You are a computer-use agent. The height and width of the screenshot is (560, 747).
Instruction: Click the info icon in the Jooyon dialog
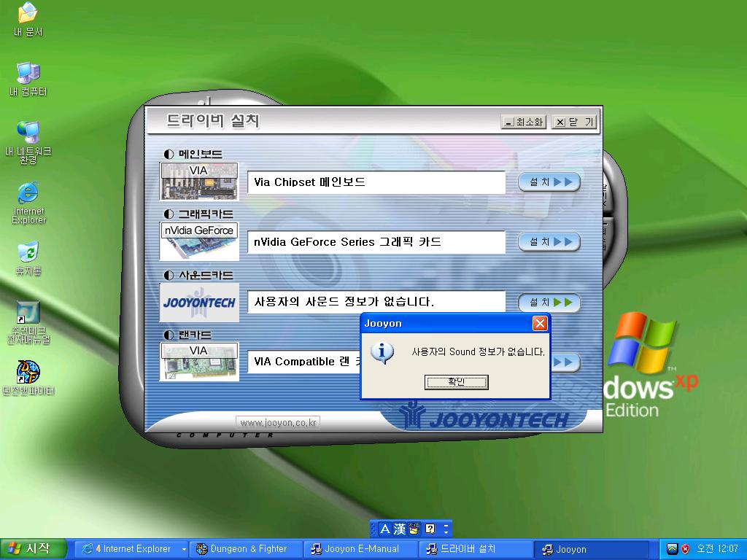(x=382, y=353)
